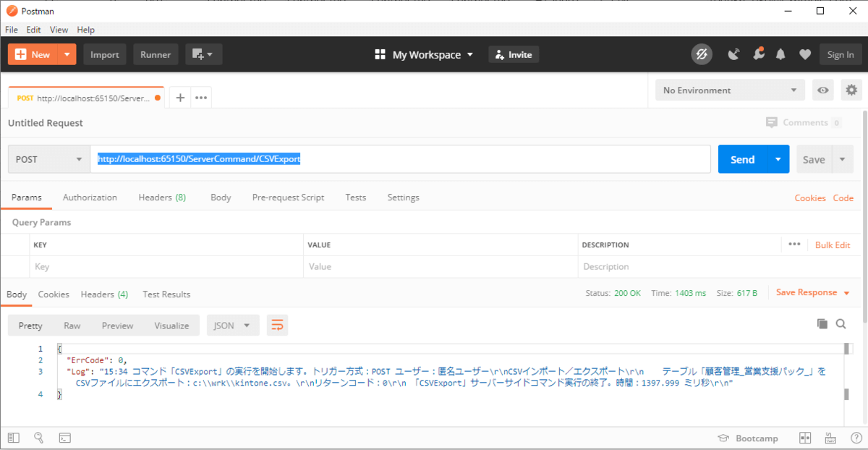Open the tab options ellipsis menu
The width and height of the screenshot is (868, 450).
click(x=201, y=98)
